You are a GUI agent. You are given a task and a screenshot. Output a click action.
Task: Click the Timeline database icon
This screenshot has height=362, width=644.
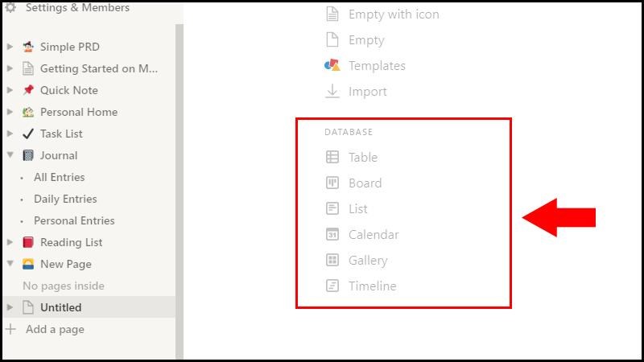[x=332, y=286]
